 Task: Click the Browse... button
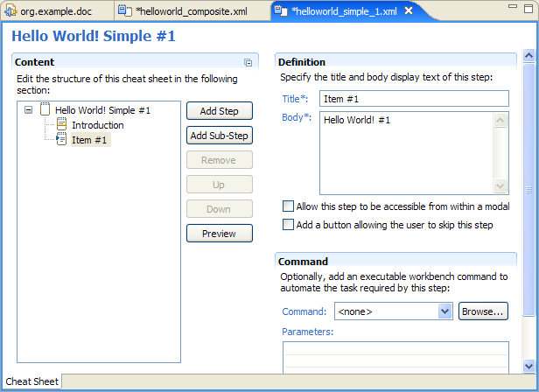click(x=483, y=311)
